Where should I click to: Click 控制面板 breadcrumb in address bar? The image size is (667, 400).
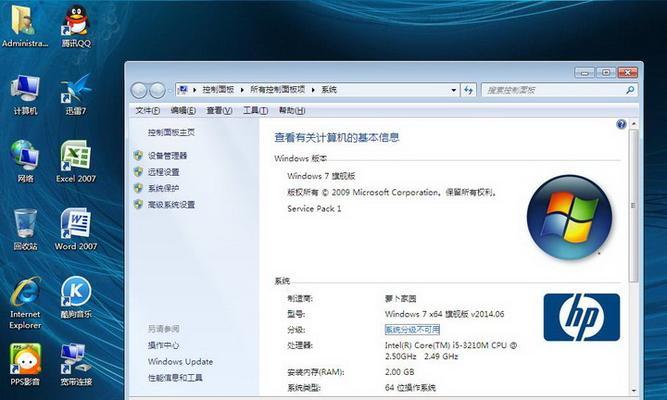pyautogui.click(x=218, y=90)
